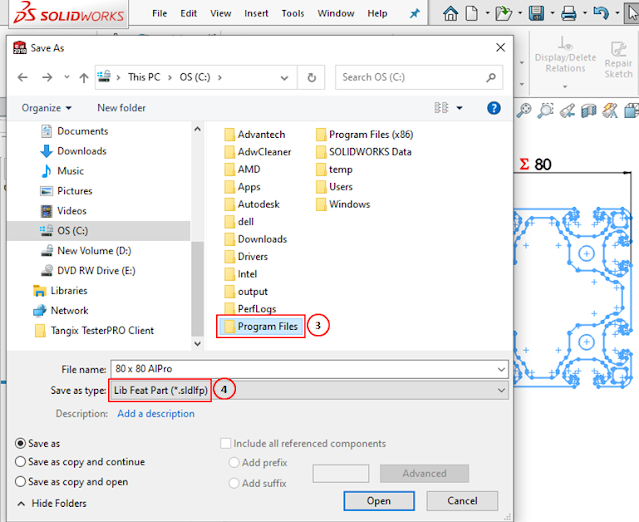639x522 pixels.
Task: Select the Program Files folder
Action: point(261,326)
